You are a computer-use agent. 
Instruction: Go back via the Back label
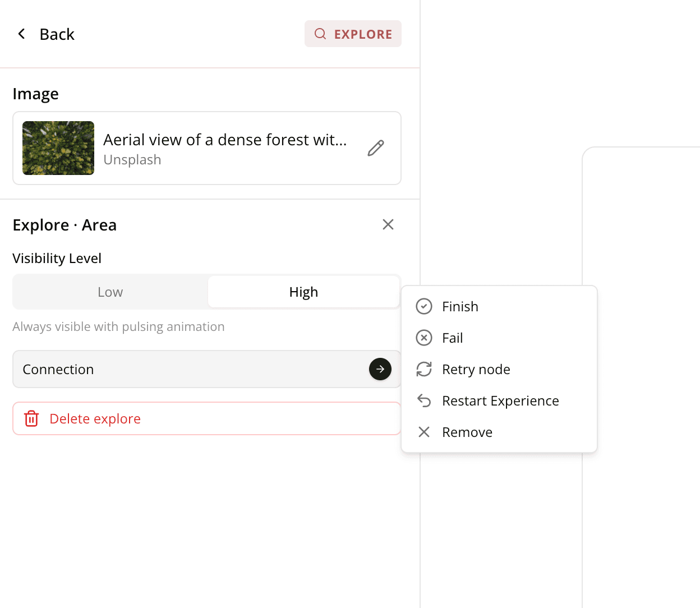[x=57, y=34]
